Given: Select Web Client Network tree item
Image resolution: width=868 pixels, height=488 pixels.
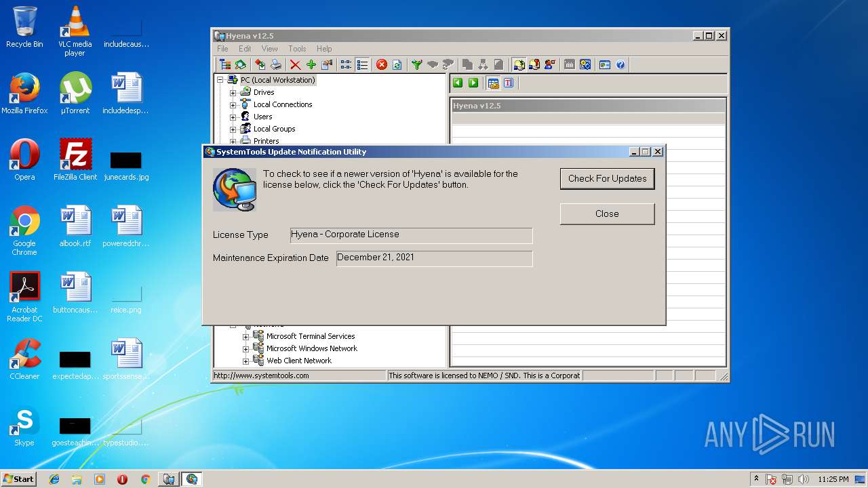Looking at the screenshot, I should point(299,361).
